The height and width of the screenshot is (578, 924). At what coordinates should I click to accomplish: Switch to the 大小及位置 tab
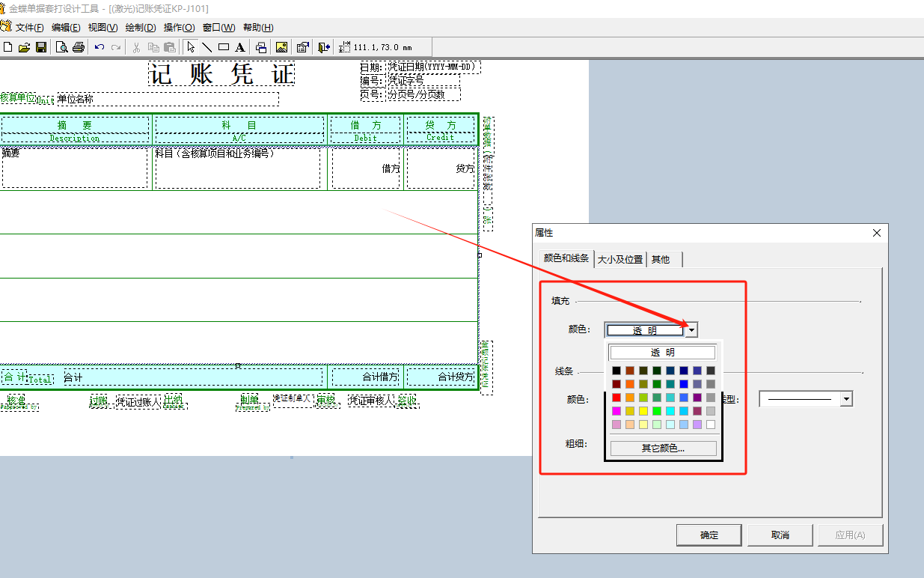click(x=619, y=259)
